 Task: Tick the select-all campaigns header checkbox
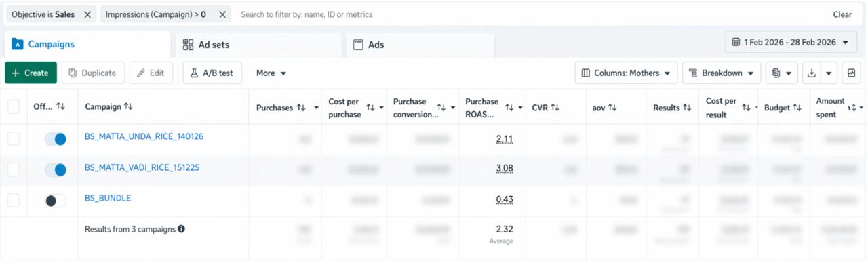point(14,107)
